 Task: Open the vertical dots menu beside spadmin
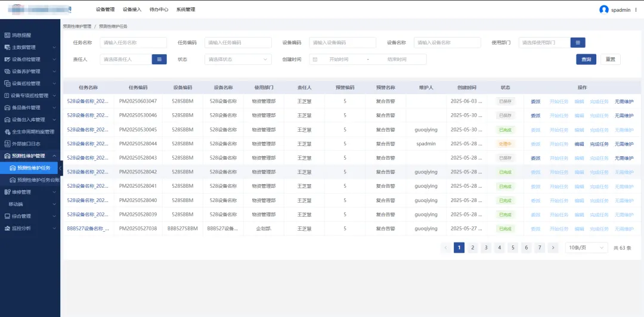coord(636,10)
